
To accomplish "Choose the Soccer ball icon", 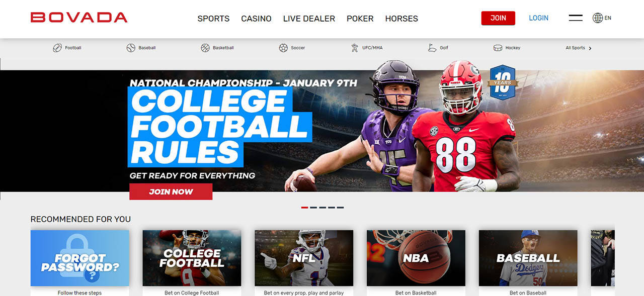I will pyautogui.click(x=283, y=48).
